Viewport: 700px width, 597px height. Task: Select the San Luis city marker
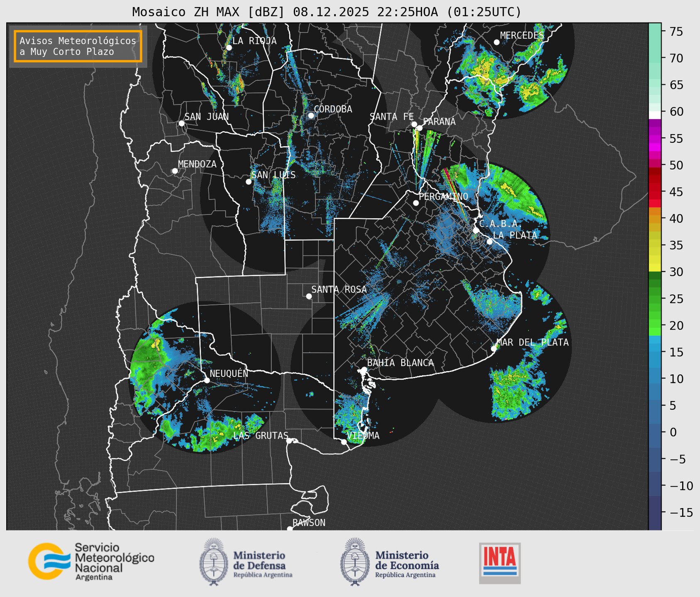click(249, 182)
